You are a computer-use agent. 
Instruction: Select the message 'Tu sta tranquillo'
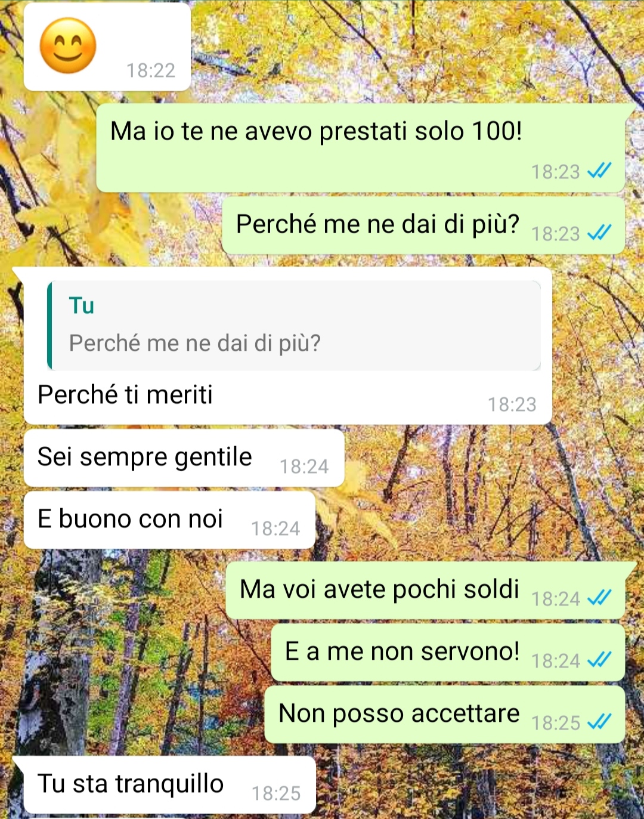tap(169, 785)
